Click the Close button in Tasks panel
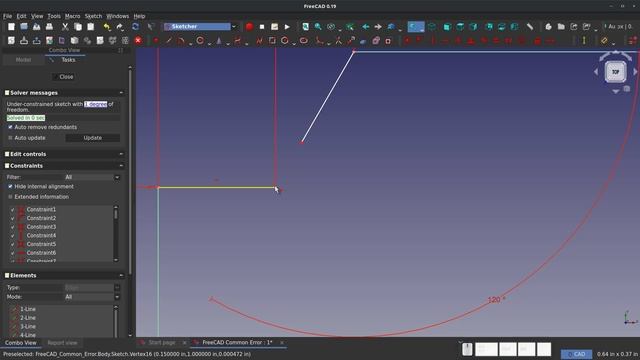Viewport: 640px width, 360px height. point(63,77)
